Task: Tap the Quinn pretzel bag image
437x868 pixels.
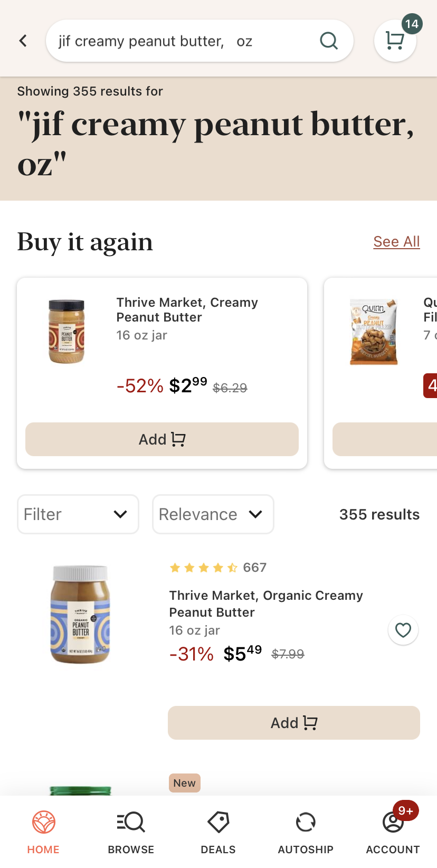Action: click(374, 332)
